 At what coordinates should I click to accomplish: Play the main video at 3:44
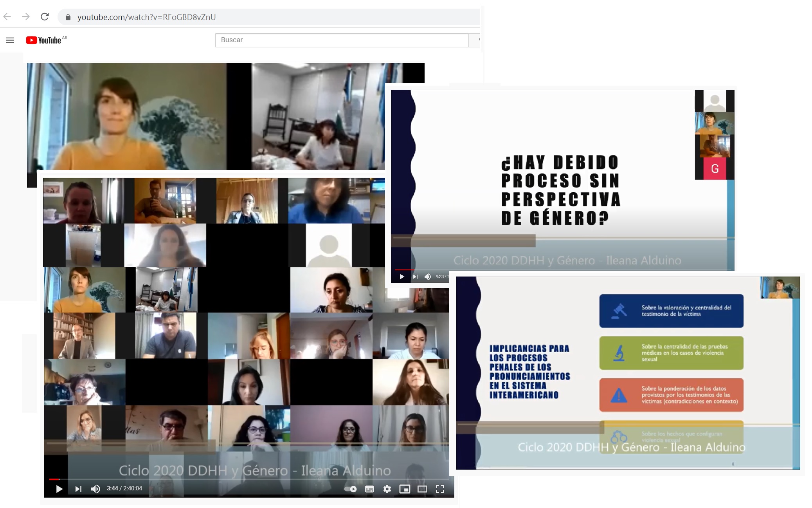coord(59,489)
